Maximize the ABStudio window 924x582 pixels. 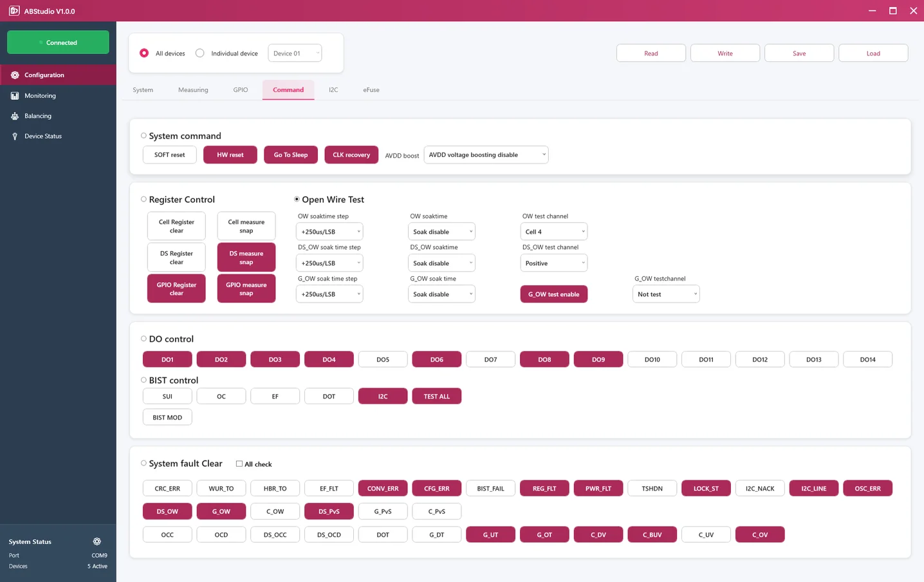coord(892,11)
